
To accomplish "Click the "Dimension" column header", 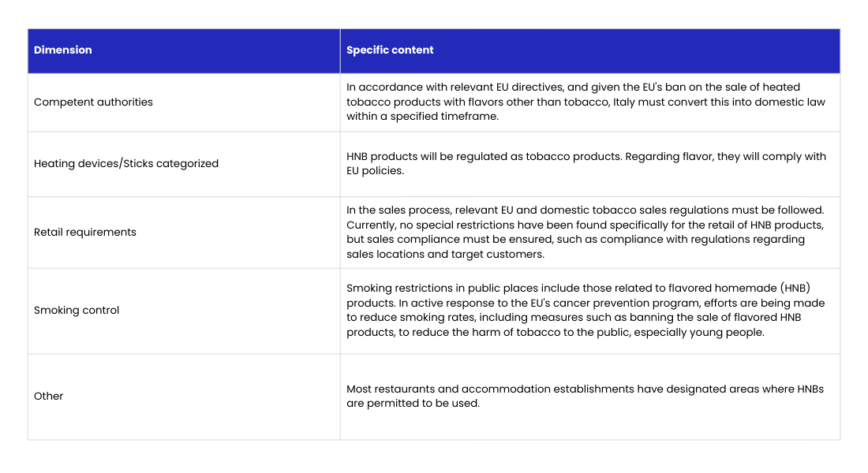I will pyautogui.click(x=63, y=50).
